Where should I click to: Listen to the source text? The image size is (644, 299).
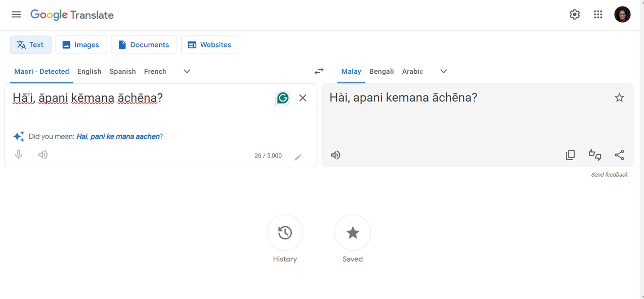43,155
